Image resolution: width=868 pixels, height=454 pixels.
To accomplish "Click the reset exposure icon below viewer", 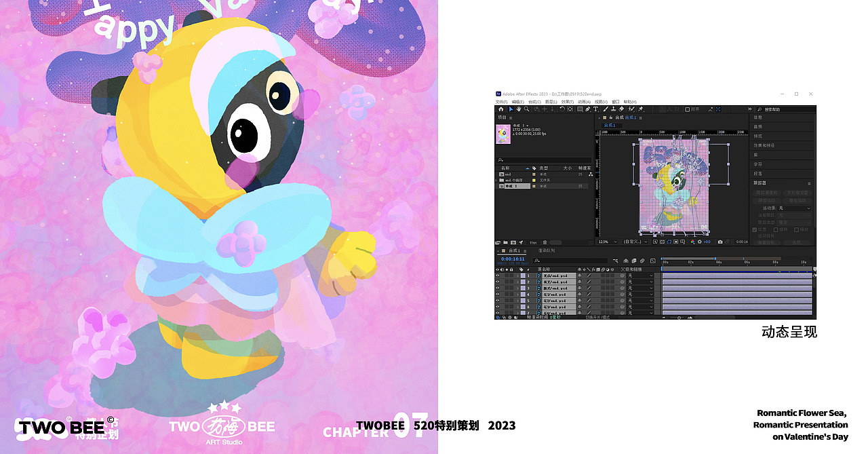I will tap(700, 242).
